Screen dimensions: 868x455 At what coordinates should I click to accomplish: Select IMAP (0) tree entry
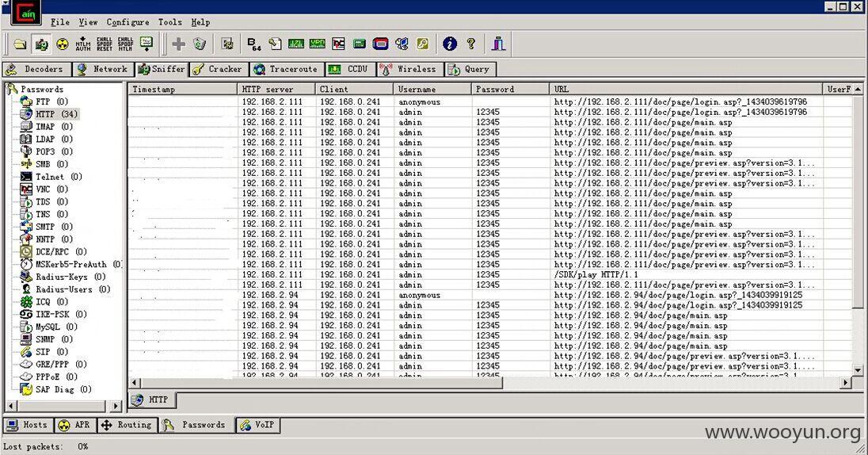54,126
